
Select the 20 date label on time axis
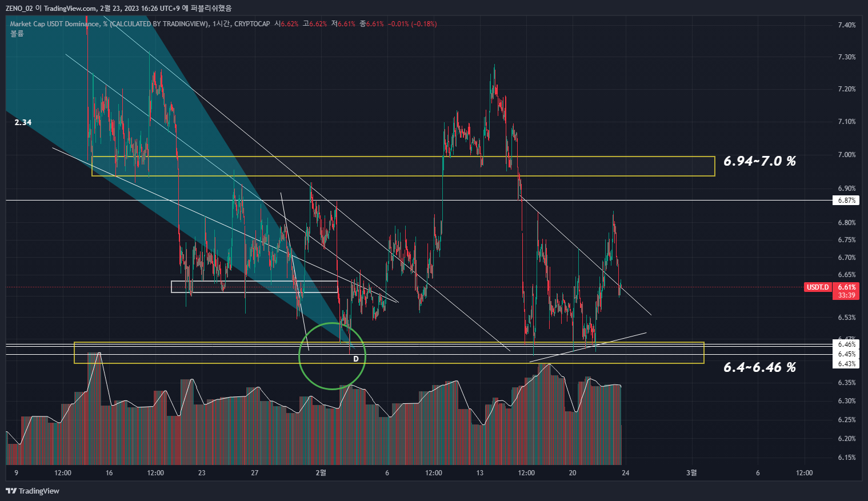click(573, 473)
